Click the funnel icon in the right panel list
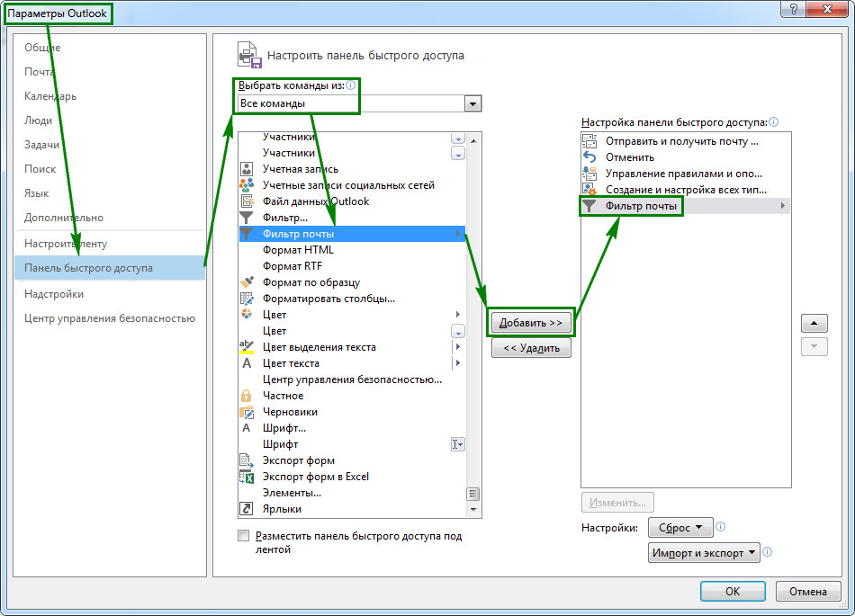 point(589,206)
